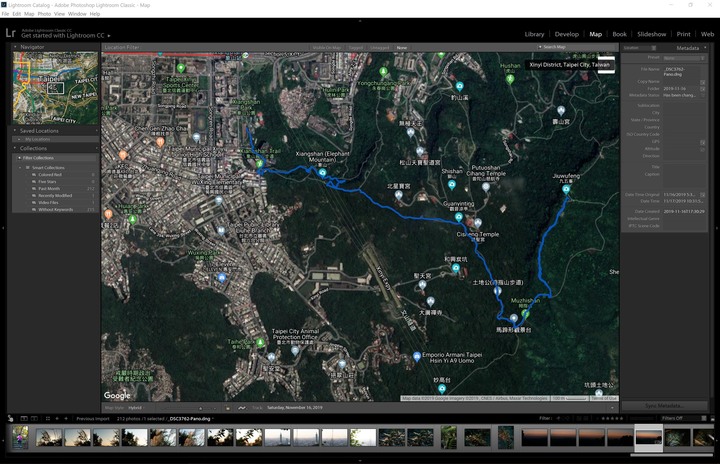Screen dimensions: 720x464
Task: Open the Book module
Action: (x=619, y=34)
